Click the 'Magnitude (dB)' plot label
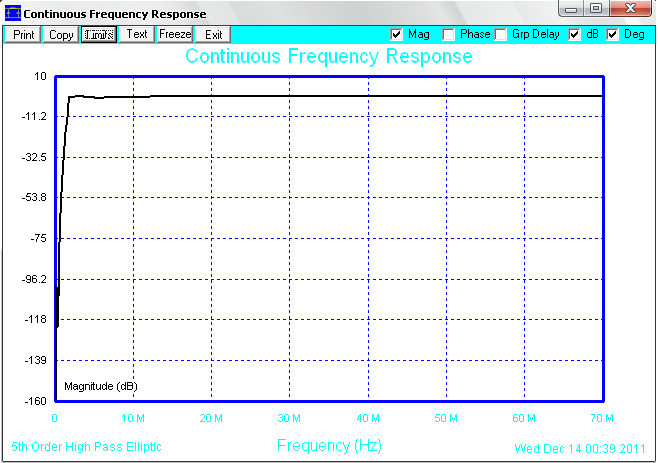 101,386
